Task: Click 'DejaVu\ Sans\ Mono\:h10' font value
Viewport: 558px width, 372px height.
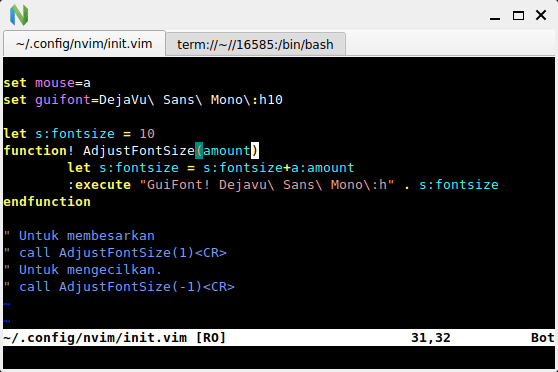Action: (x=191, y=100)
